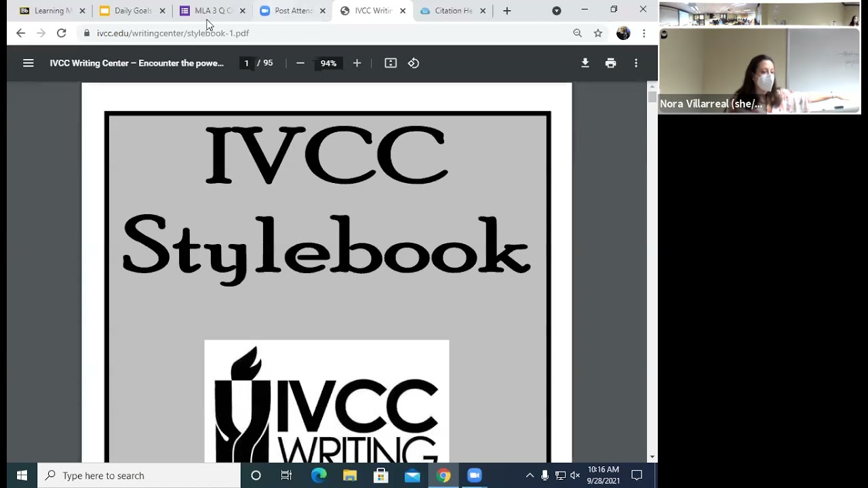Close the IVCC Writing tab
Viewport: 868px width, 488px height.
402,11
